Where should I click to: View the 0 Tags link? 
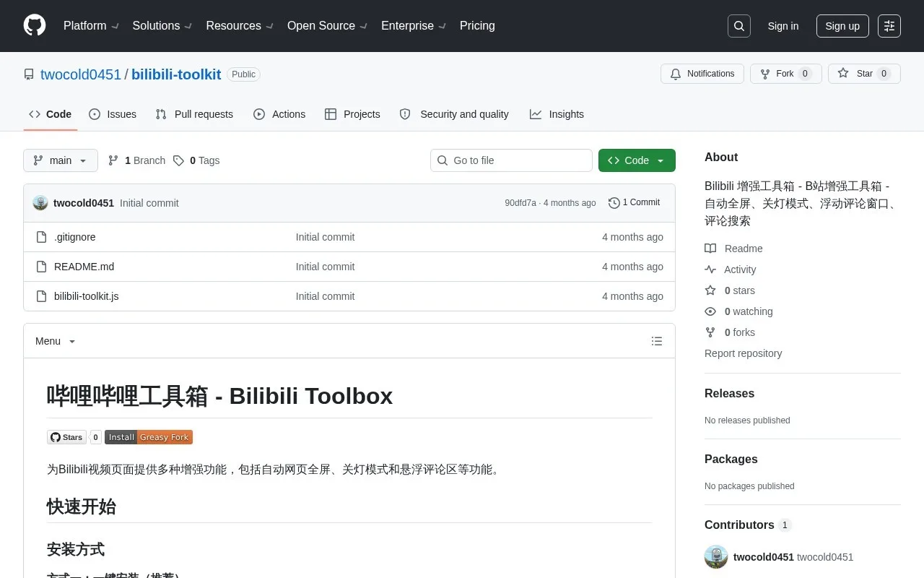196,160
